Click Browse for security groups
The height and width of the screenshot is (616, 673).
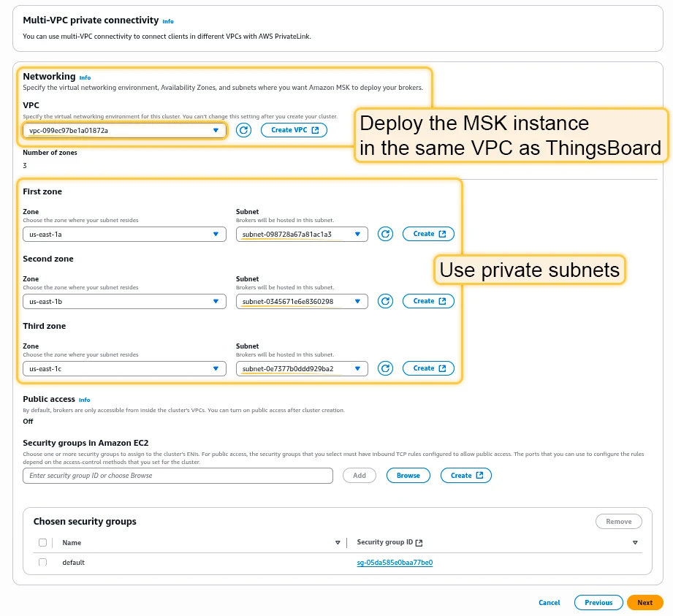pos(408,475)
